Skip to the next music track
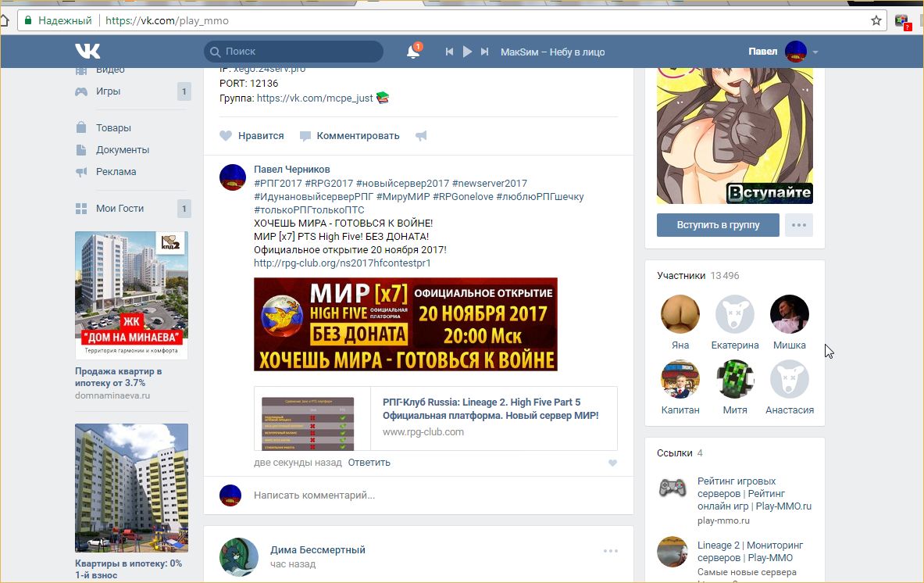Image resolution: width=924 pixels, height=583 pixels. pos(484,52)
